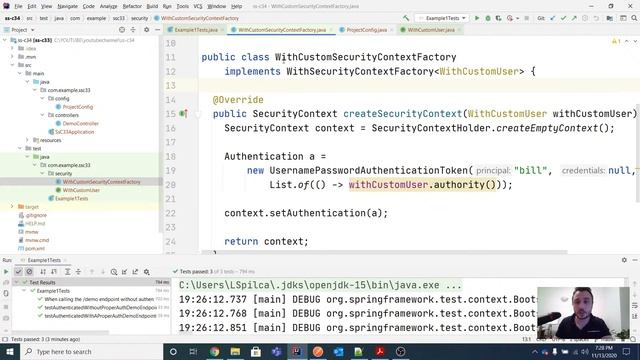Collapse all in Project panel

tap(133, 30)
